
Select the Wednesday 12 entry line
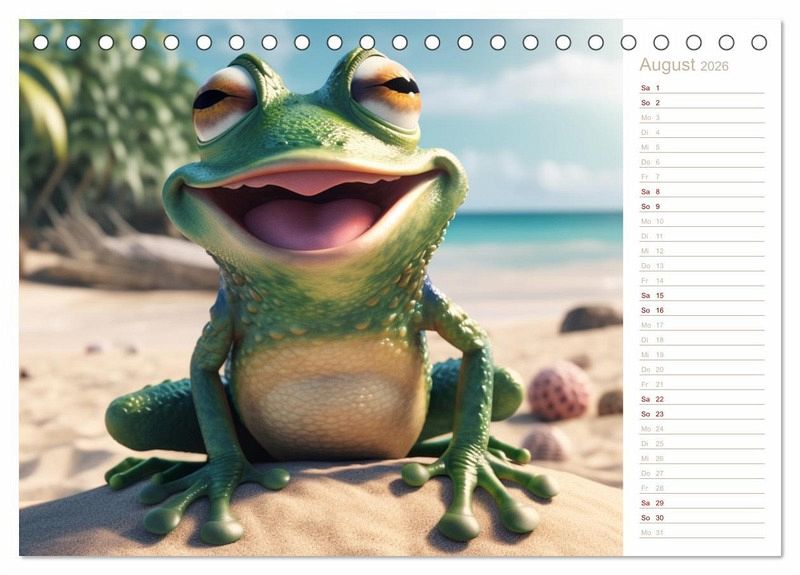point(701,251)
